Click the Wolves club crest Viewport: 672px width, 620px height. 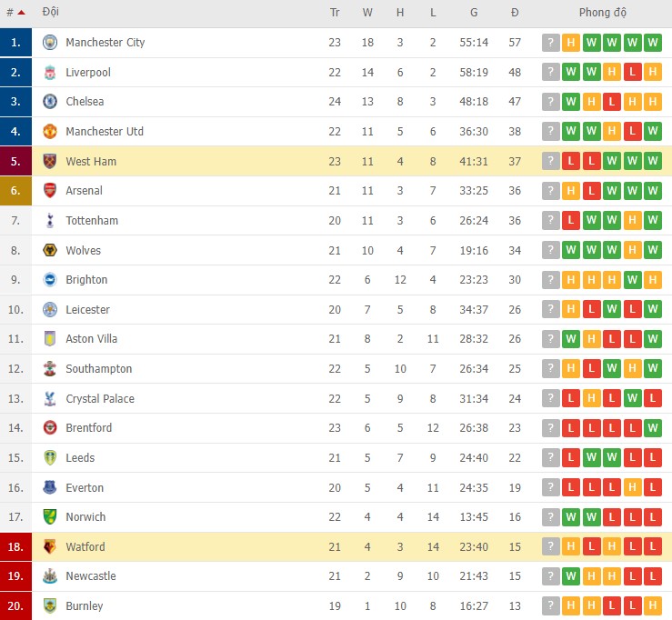coord(50,250)
